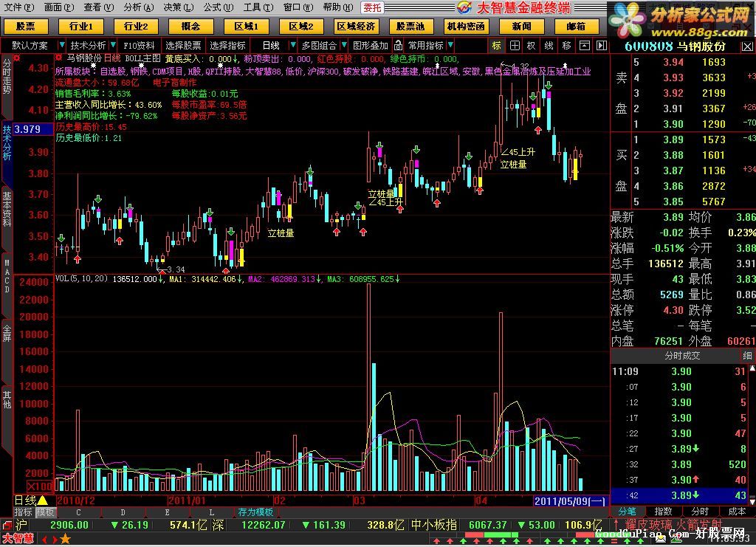This screenshot has width=756, height=547.
Task: Click the 委托 trading button
Action: [372, 7]
